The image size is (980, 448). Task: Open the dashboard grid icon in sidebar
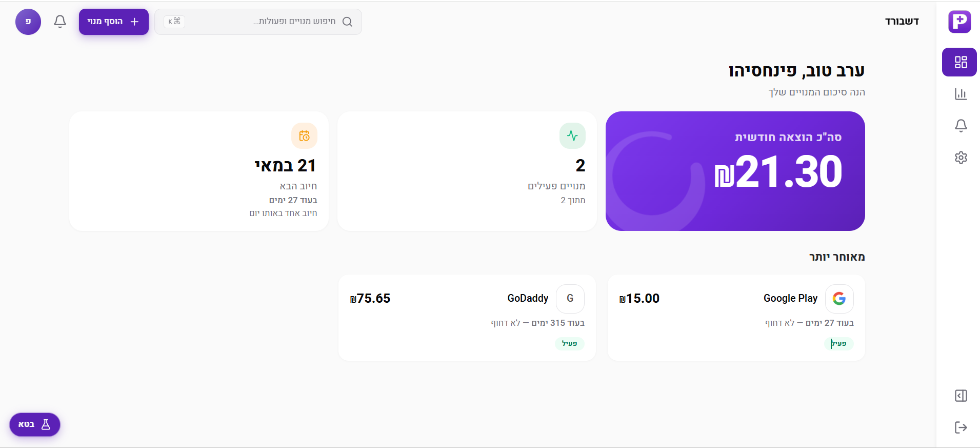959,62
